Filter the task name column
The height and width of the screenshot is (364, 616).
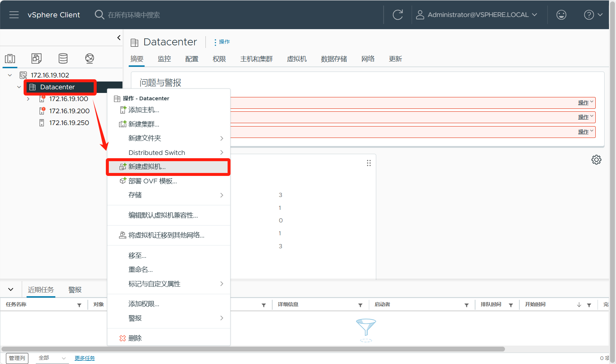[x=79, y=305]
